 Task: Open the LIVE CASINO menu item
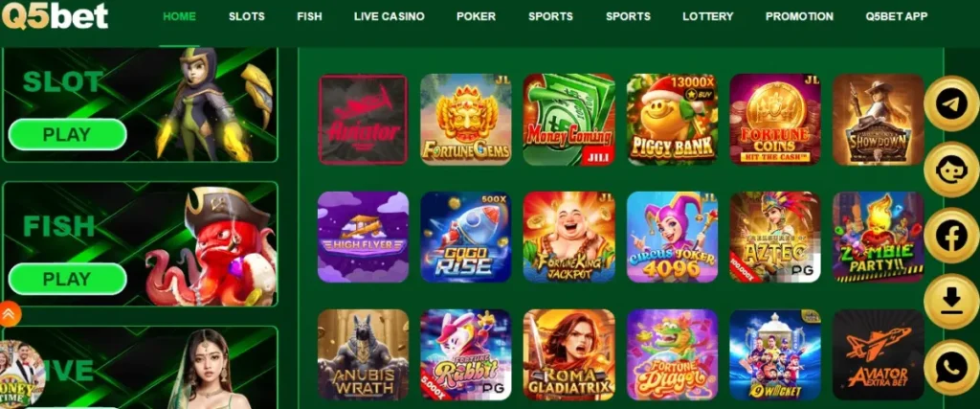click(x=389, y=17)
